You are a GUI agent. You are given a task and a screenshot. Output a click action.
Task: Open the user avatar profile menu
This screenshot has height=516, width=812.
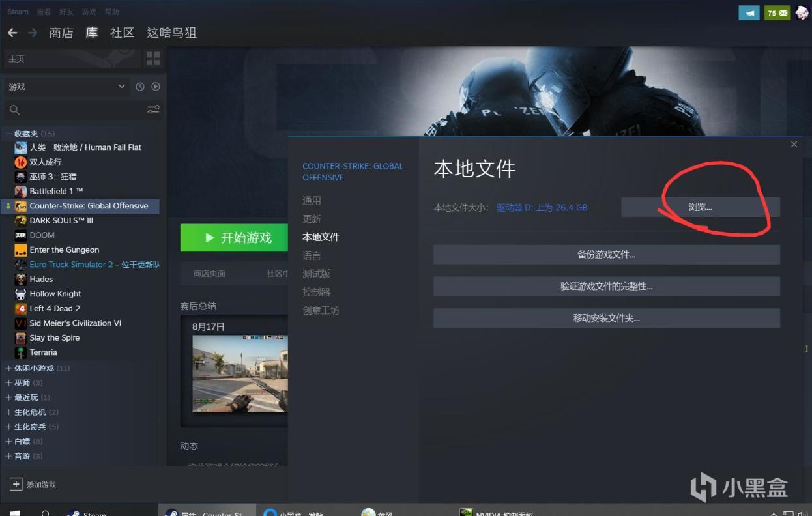pyautogui.click(x=802, y=12)
